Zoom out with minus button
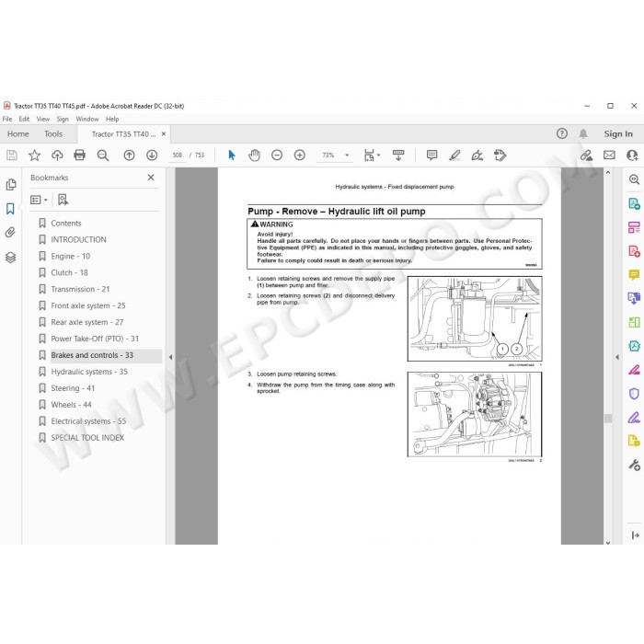 click(x=277, y=155)
